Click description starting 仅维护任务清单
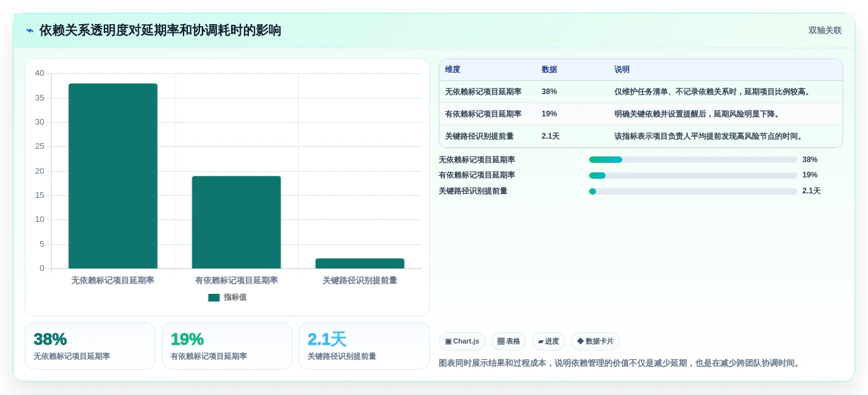Screen dimensions: 868x395 point(713,92)
